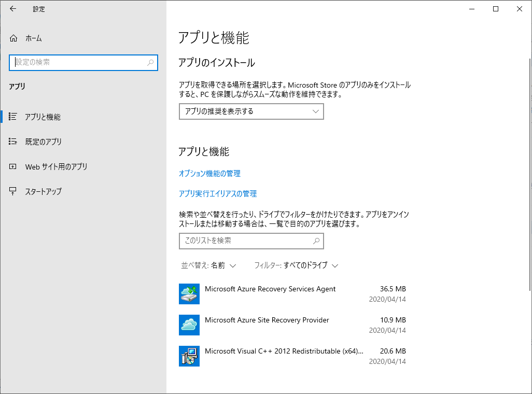Click the magnifier in このリストを検索 box
The width and height of the screenshot is (532, 394).
(316, 241)
